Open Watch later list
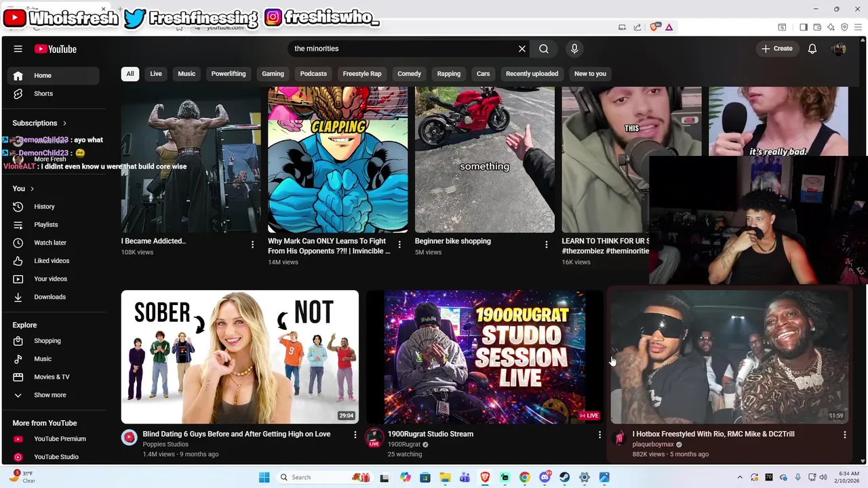The width and height of the screenshot is (868, 488). [54, 243]
